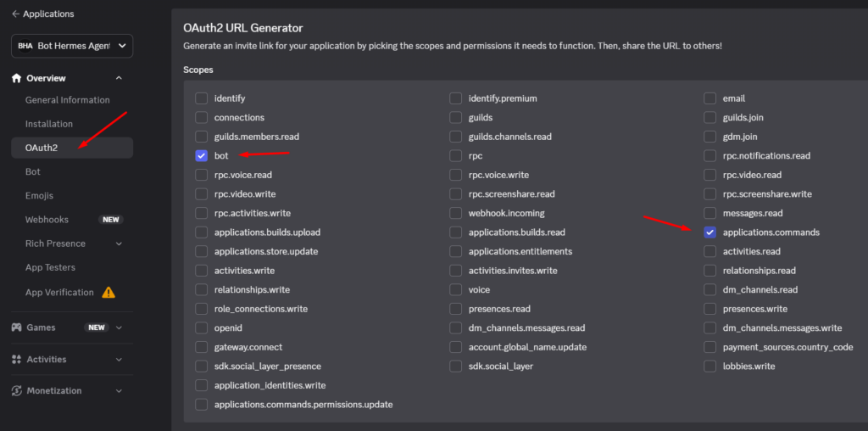Check the connections scope

pyautogui.click(x=202, y=118)
